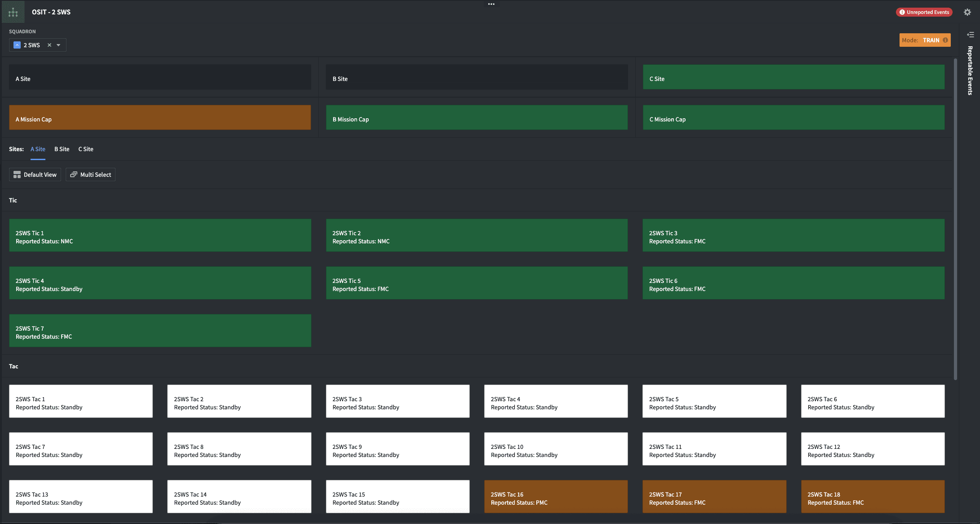The image size is (980, 524).
Task: Open the Squadron dropdown arrow
Action: [x=58, y=45]
